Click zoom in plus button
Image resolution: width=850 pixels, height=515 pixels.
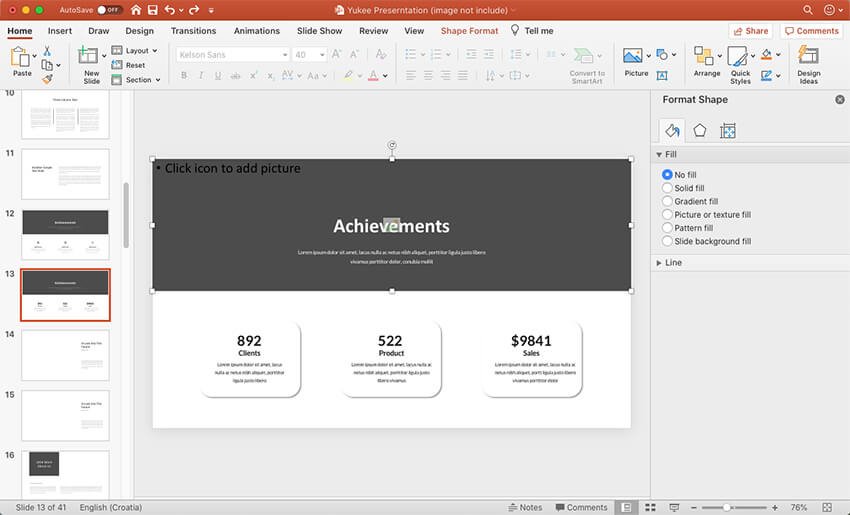coord(775,507)
